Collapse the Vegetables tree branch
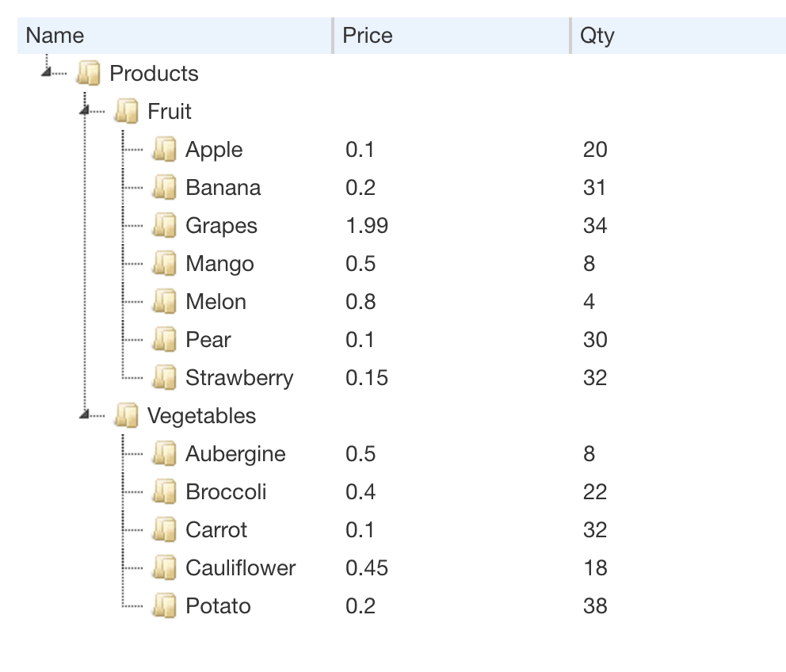This screenshot has height=672, width=786. (x=85, y=414)
